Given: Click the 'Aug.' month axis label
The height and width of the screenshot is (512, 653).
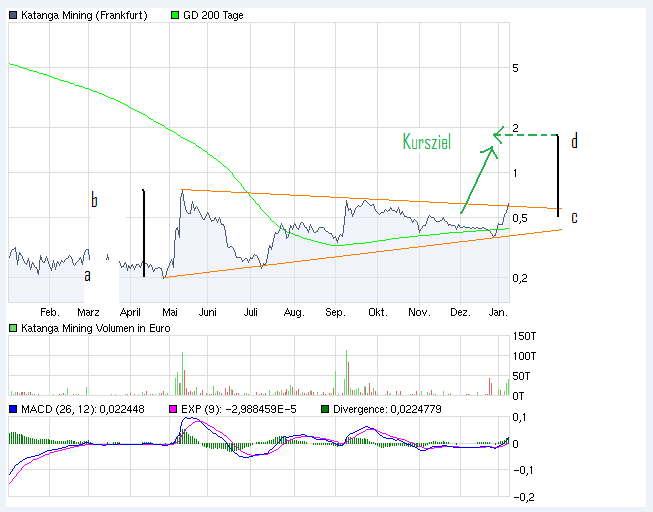Looking at the screenshot, I should 294,312.
